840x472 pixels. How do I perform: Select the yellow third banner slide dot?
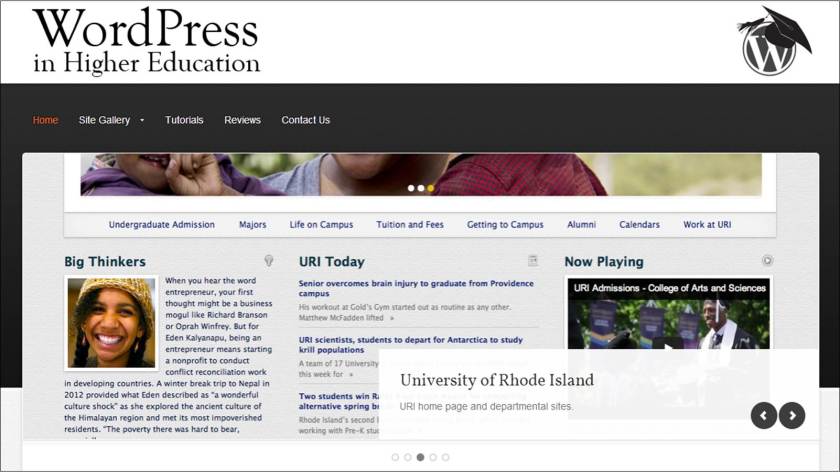coord(430,188)
